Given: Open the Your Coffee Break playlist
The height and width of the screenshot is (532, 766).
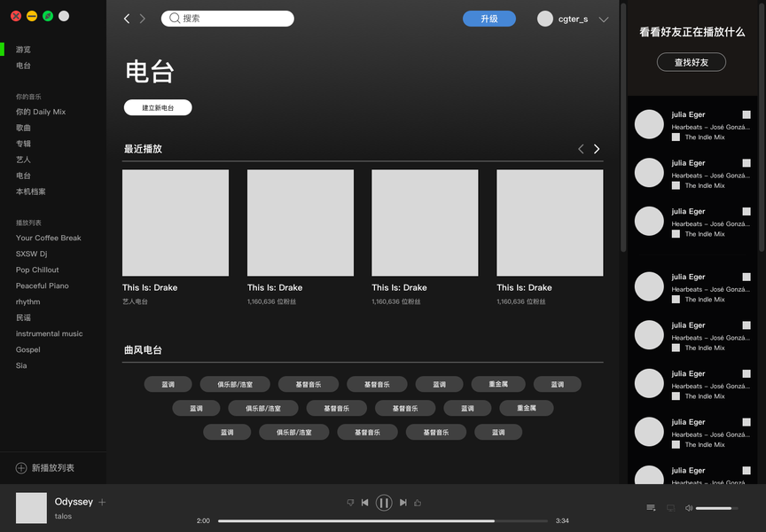Looking at the screenshot, I should click(x=49, y=238).
